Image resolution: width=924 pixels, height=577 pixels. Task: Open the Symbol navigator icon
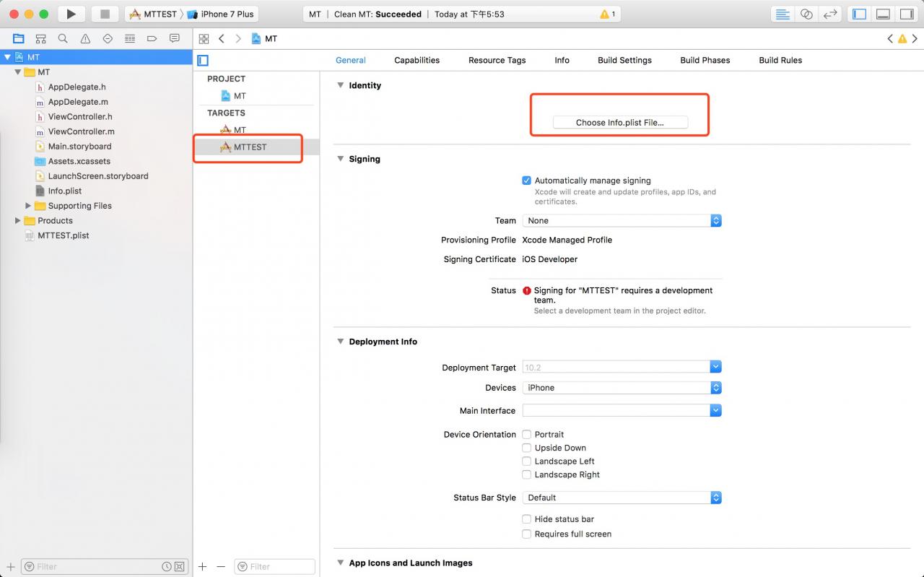41,38
